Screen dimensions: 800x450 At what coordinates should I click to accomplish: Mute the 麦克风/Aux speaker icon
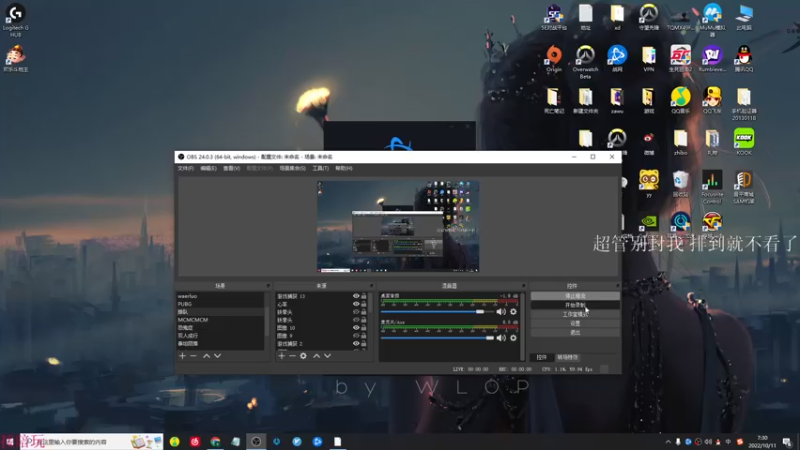[501, 338]
